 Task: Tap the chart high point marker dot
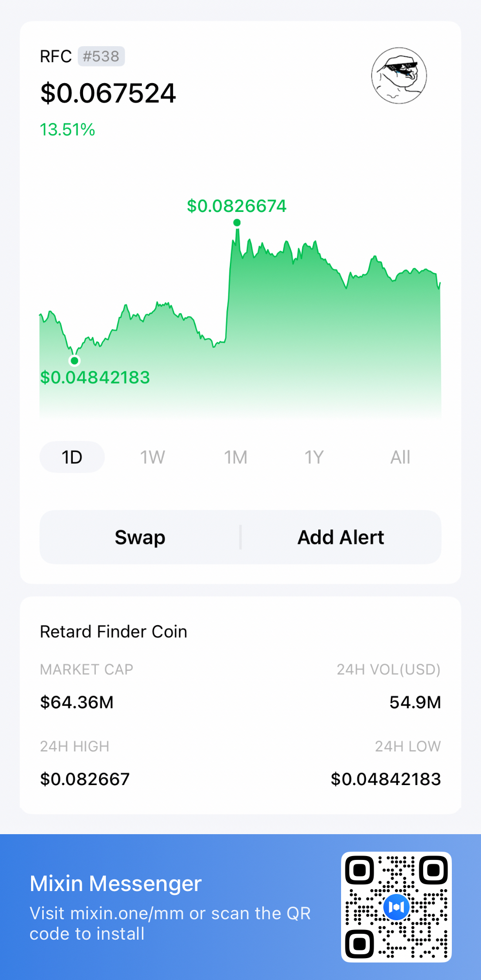pyautogui.click(x=237, y=223)
